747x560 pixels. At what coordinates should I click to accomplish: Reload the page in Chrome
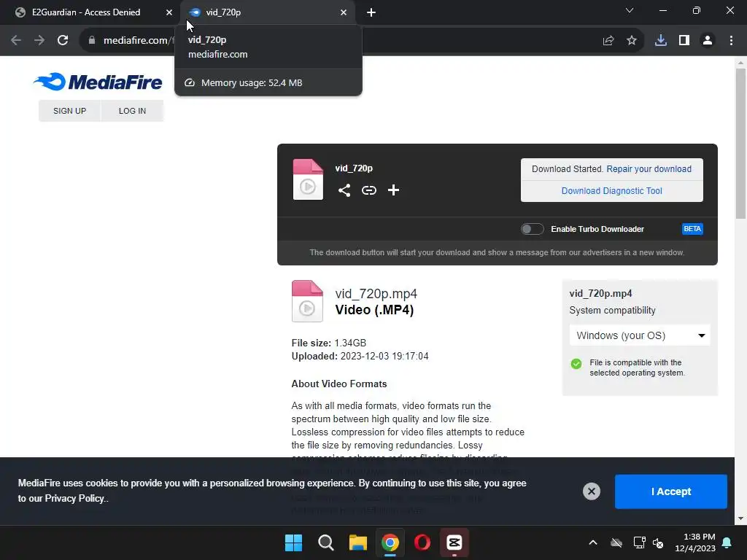click(x=63, y=41)
